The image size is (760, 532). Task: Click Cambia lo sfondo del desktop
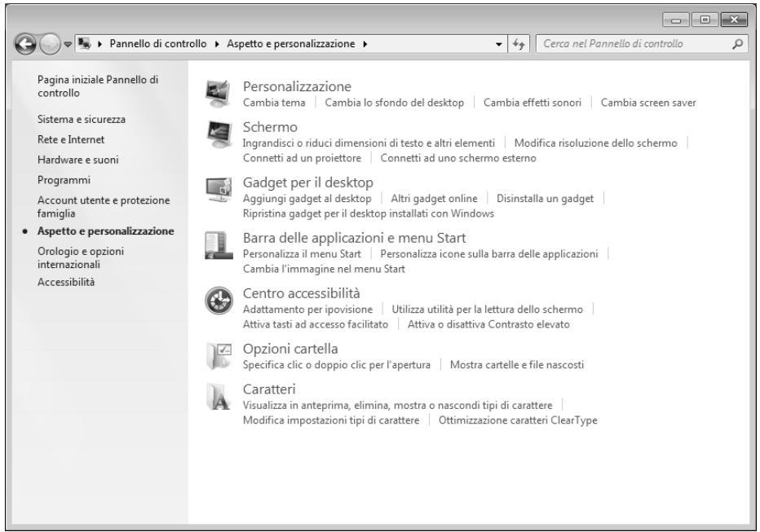pos(395,103)
